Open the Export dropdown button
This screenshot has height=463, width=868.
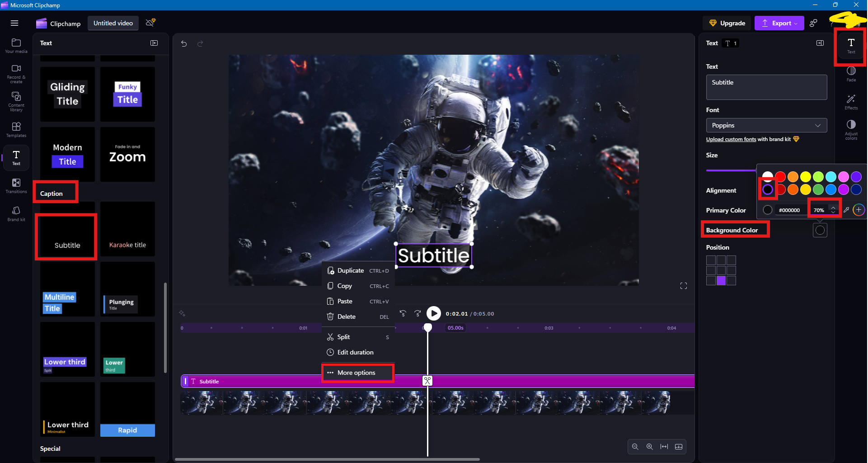point(779,23)
